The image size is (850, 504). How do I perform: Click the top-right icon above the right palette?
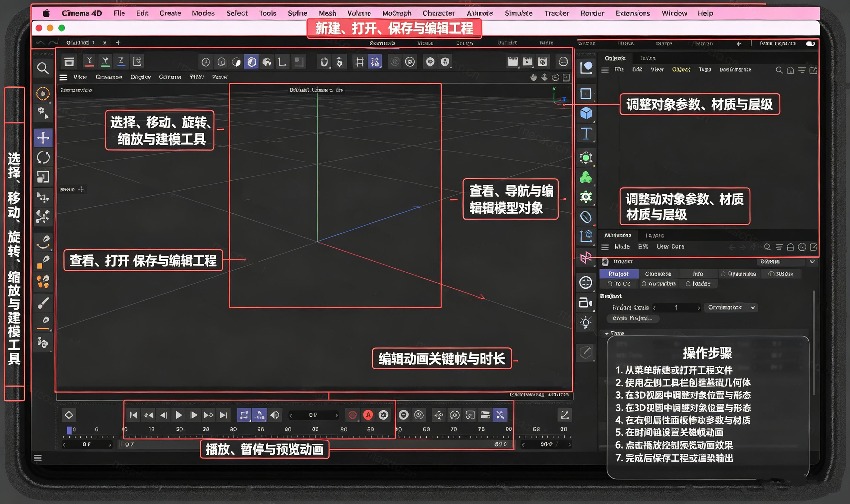pyautogui.click(x=586, y=68)
